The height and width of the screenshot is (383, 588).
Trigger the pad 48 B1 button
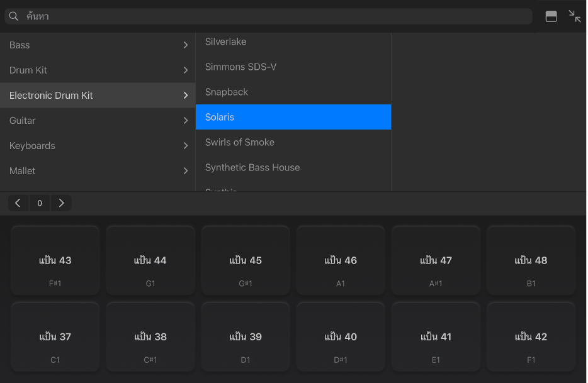(x=531, y=260)
